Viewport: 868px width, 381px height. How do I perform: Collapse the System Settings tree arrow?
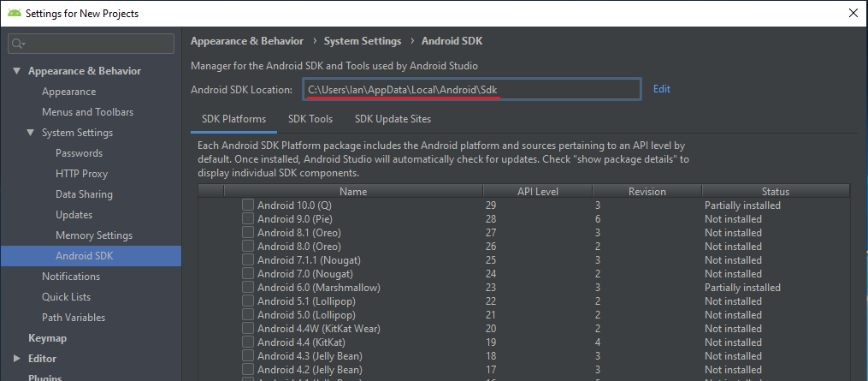click(x=31, y=133)
